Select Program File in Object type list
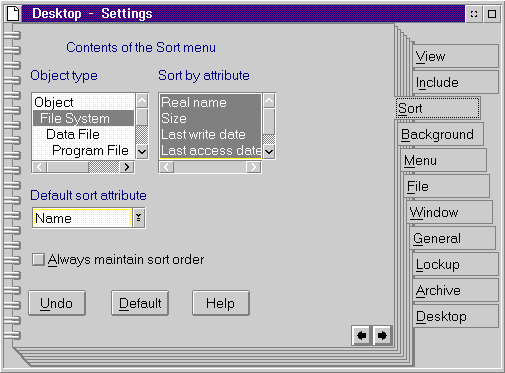 (x=84, y=150)
